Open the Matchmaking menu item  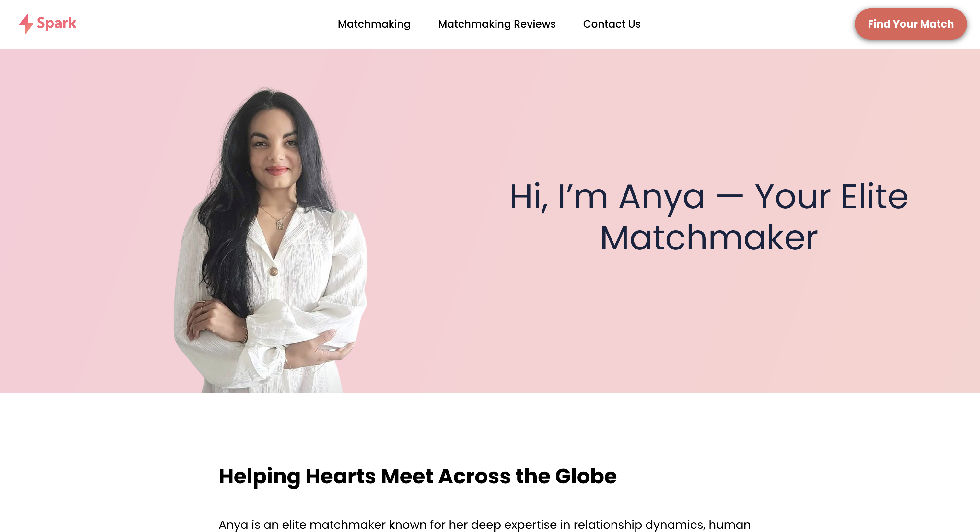coord(374,24)
